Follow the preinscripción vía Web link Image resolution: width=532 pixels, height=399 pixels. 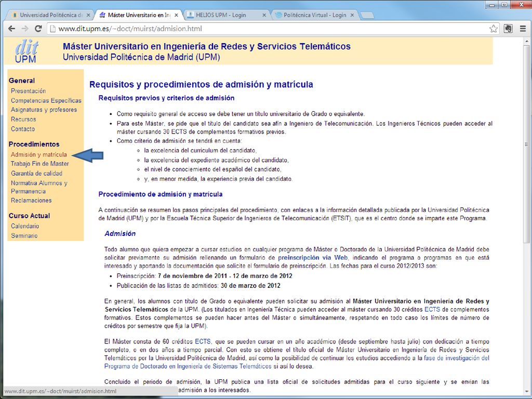point(313,258)
